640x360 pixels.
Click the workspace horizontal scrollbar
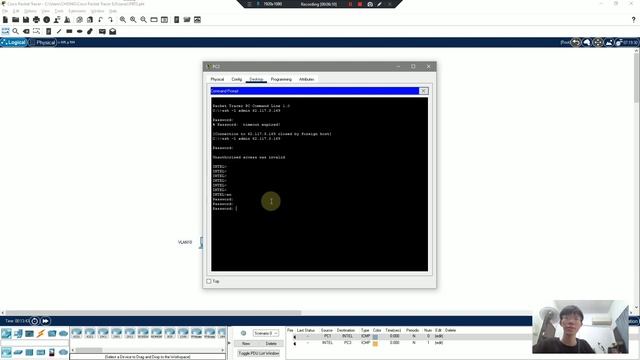[153, 313]
